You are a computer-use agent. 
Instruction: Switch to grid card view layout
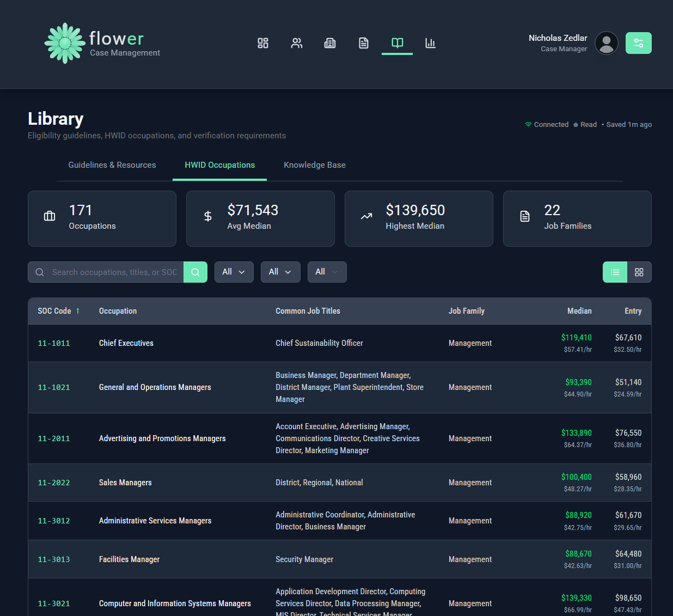point(639,272)
